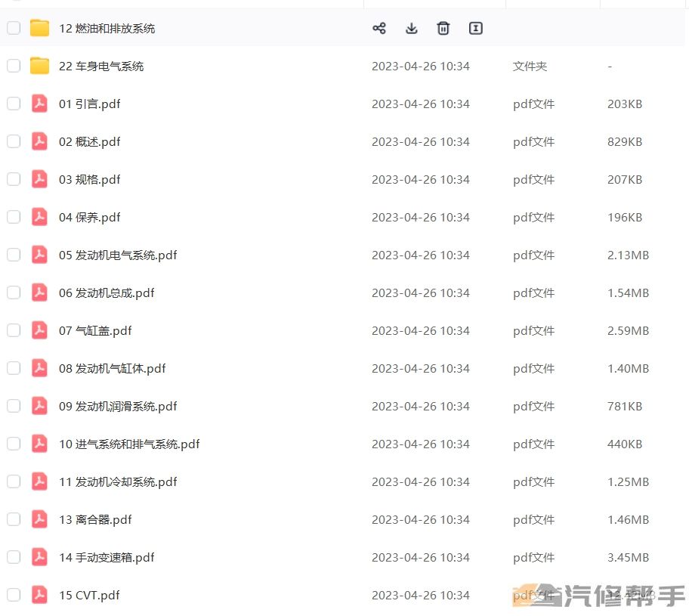
Task: Click PDF icon of 03 规格.pdf
Action: 39,179
